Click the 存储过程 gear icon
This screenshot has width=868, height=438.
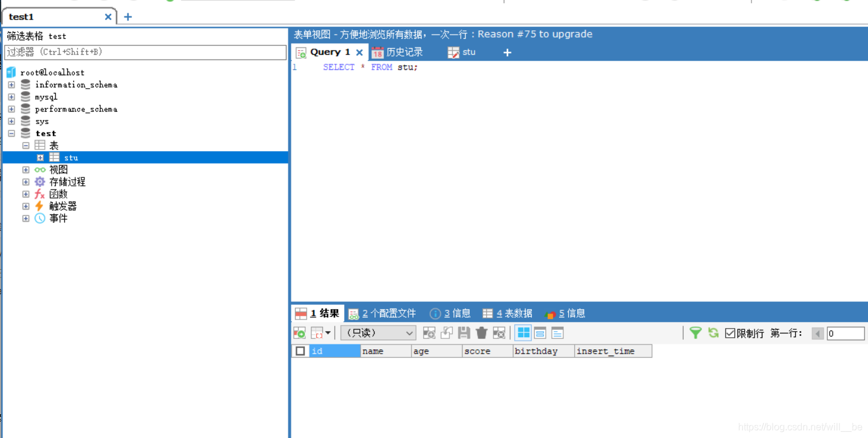[x=40, y=182]
